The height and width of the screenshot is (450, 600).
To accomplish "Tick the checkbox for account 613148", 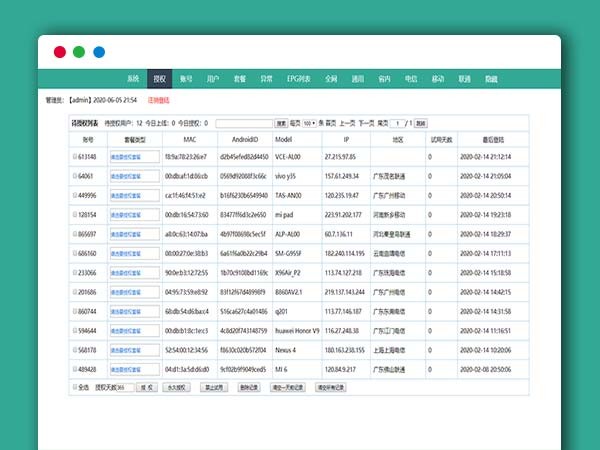I will 74,157.
